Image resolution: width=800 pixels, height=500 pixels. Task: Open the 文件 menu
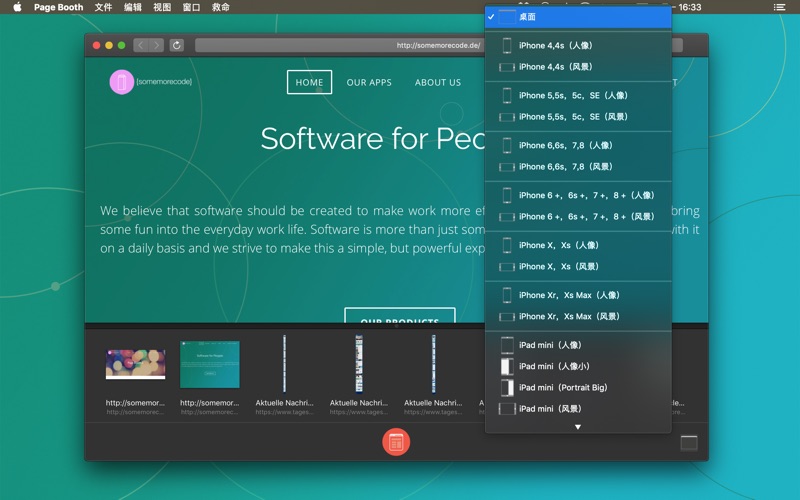[103, 7]
